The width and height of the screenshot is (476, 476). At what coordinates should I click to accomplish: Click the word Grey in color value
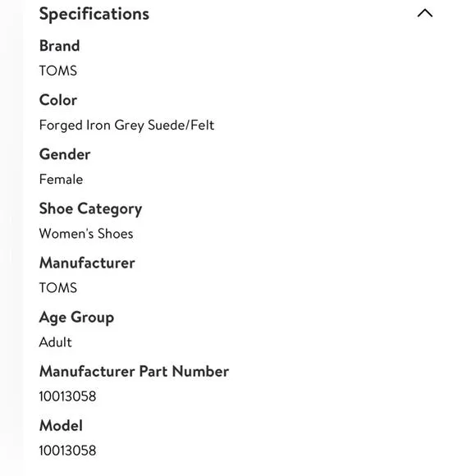click(130, 126)
